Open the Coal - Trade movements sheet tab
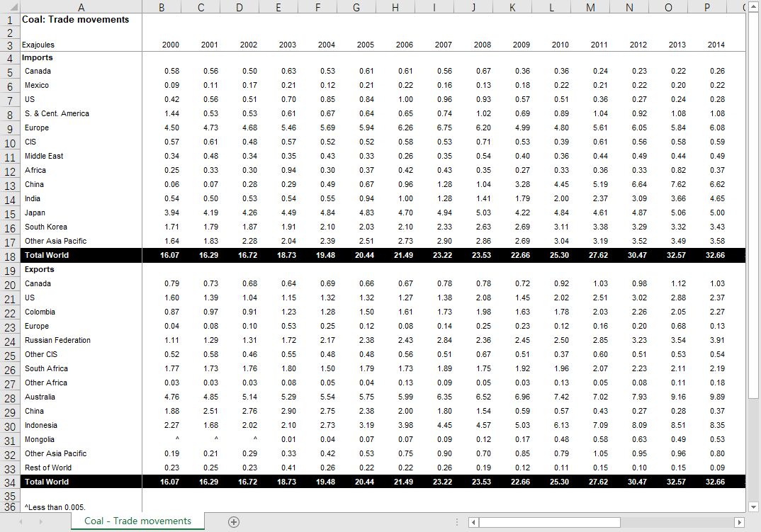The height and width of the screenshot is (532, 761). pos(138,521)
